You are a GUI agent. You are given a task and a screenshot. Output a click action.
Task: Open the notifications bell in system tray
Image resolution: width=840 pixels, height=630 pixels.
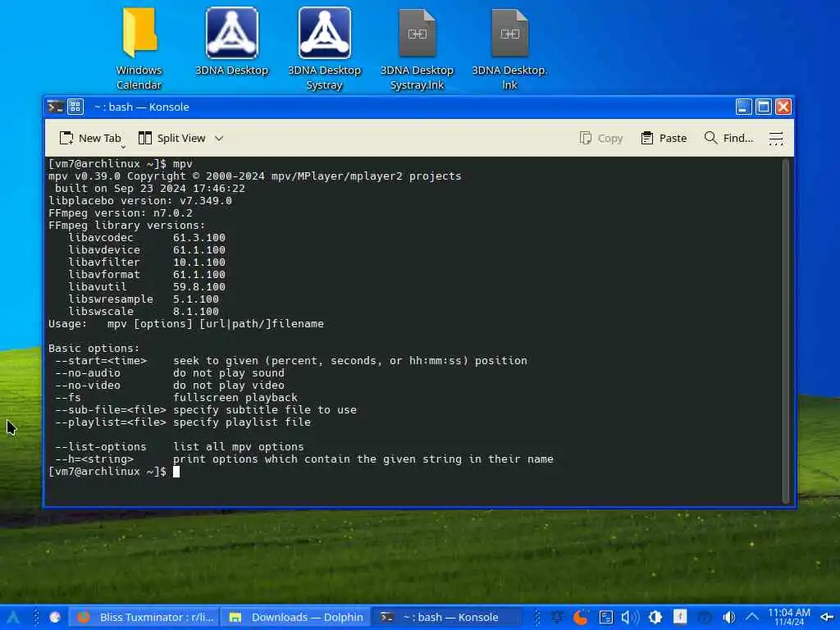pos(557,617)
